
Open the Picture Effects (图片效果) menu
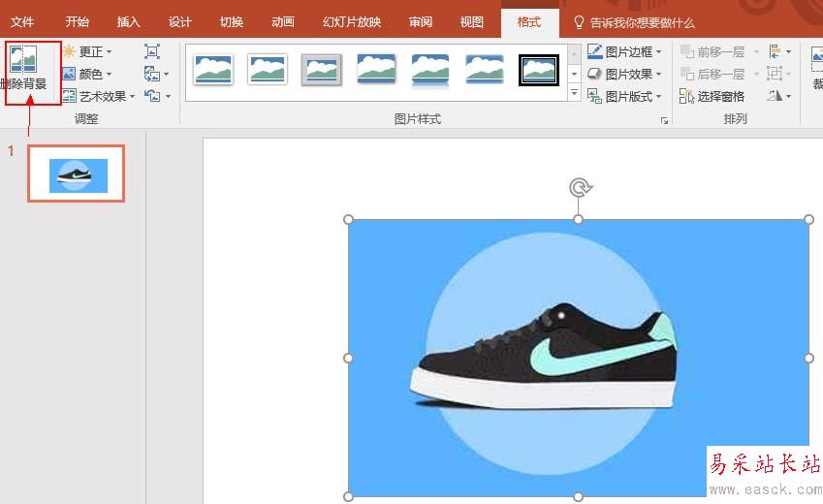pyautogui.click(x=624, y=74)
